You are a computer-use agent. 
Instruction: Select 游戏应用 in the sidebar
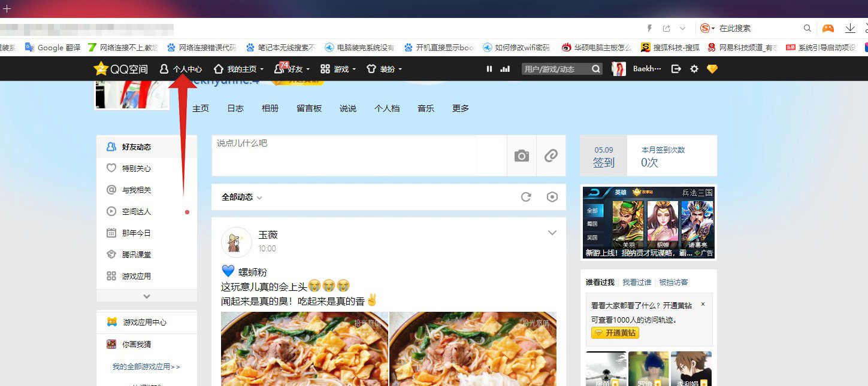tap(147, 276)
